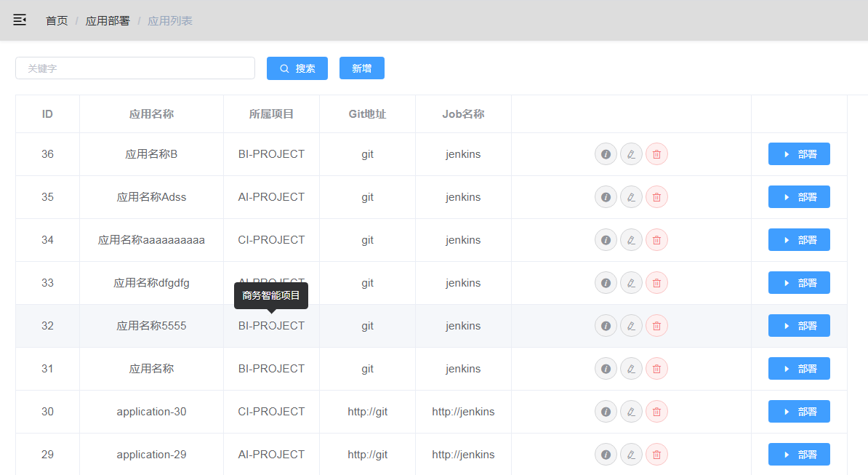Viewport: 868px width, 475px height.
Task: Add a new application with 新增
Action: [x=361, y=68]
